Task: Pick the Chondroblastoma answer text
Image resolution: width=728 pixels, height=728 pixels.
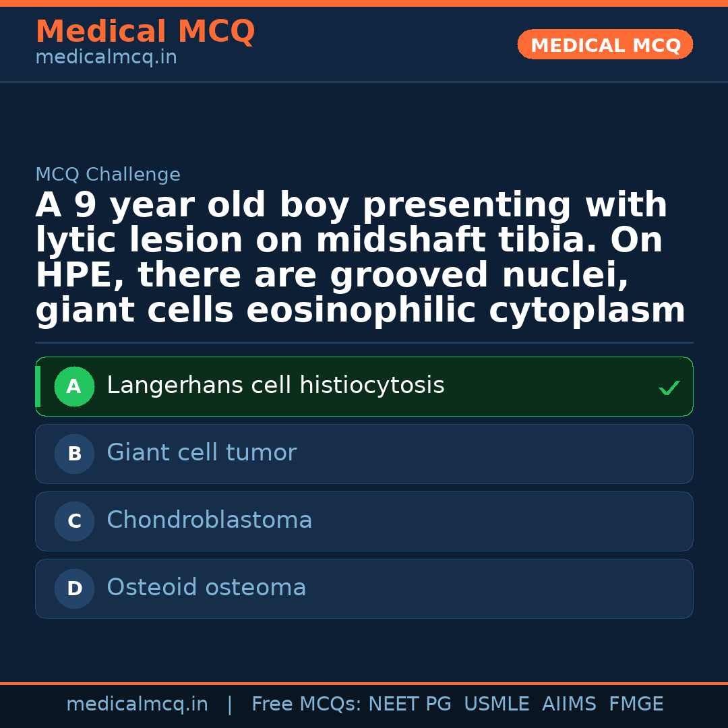Action: click(209, 520)
